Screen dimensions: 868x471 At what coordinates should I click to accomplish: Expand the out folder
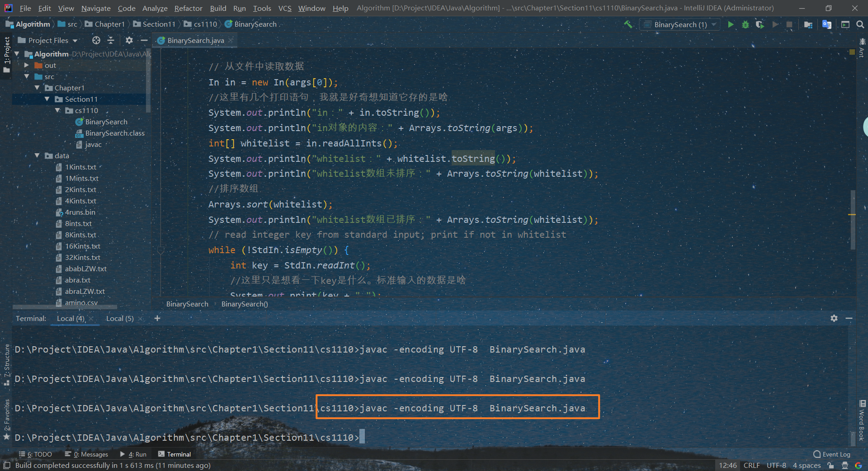[26, 65]
